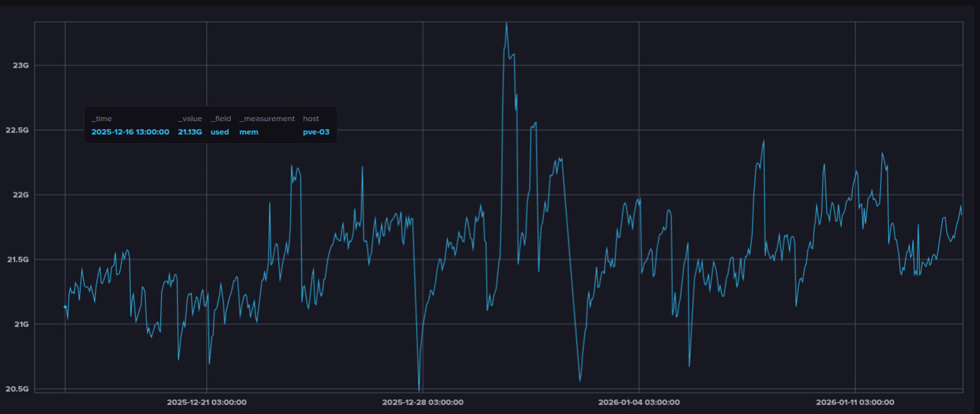Click the used field value in tooltip
This screenshot has width=980, height=414.
pos(220,132)
